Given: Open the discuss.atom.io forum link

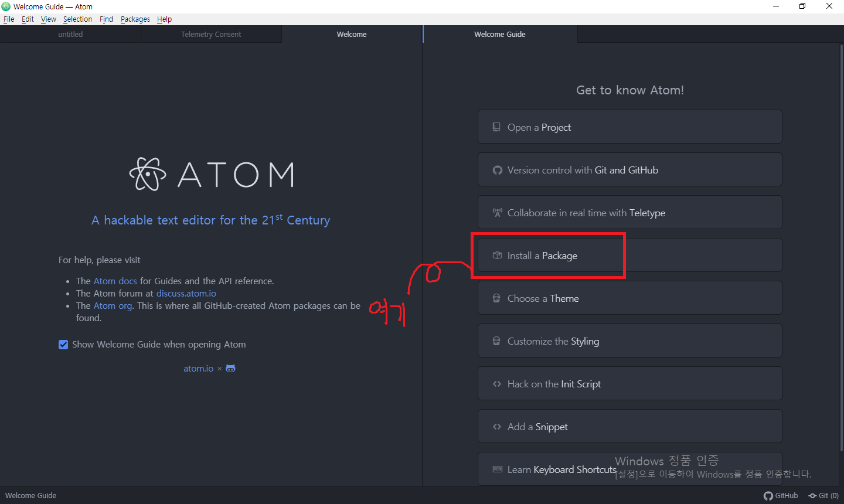Looking at the screenshot, I should pyautogui.click(x=186, y=293).
